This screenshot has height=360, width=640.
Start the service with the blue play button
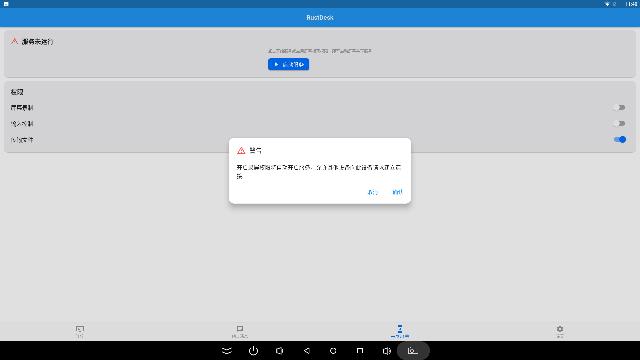(288, 64)
